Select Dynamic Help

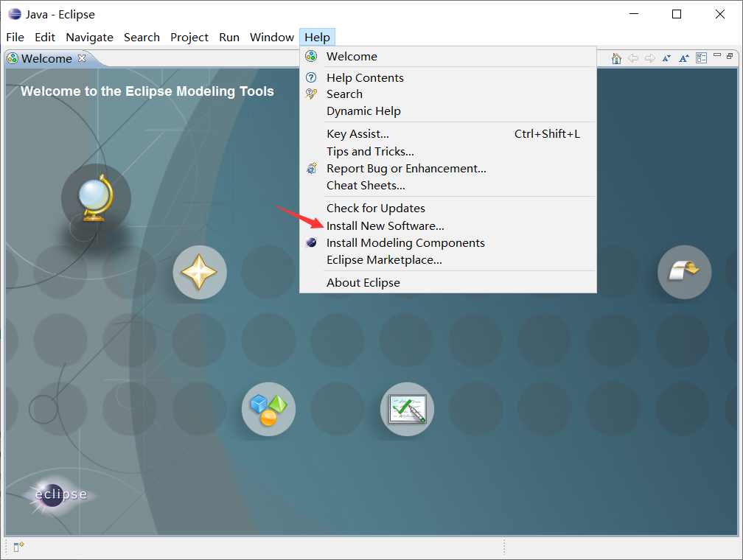pos(448,111)
